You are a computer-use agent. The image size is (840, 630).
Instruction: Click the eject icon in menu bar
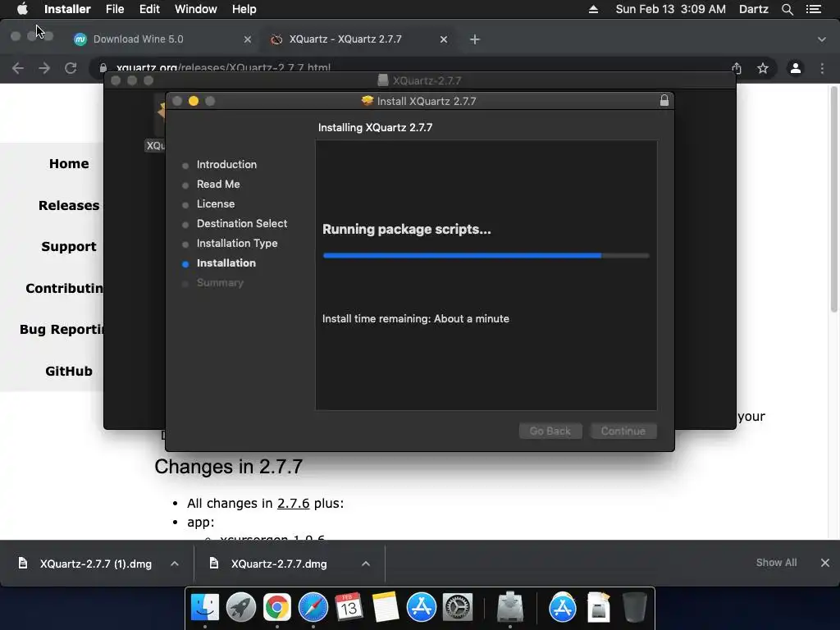click(x=593, y=9)
